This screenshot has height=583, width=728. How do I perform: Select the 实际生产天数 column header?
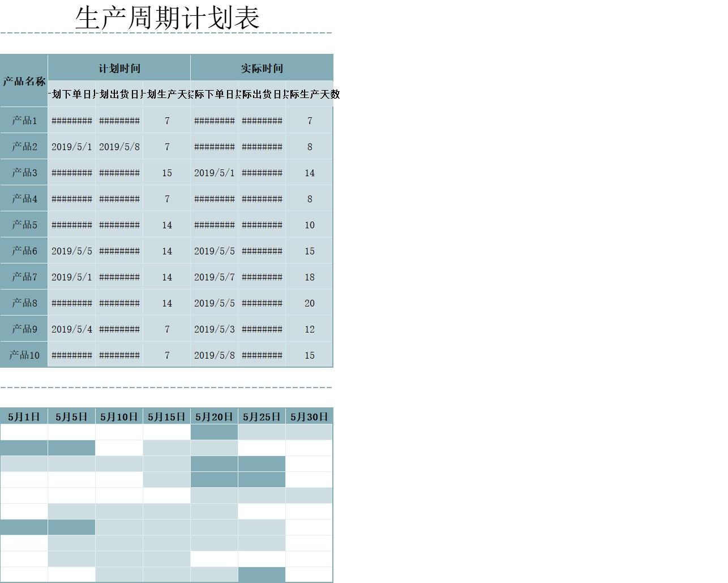coord(309,95)
